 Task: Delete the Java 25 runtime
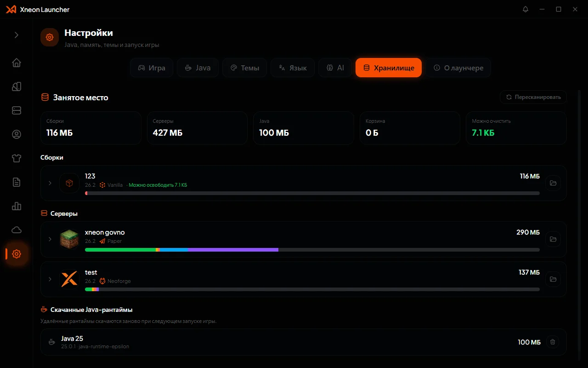[x=553, y=342]
